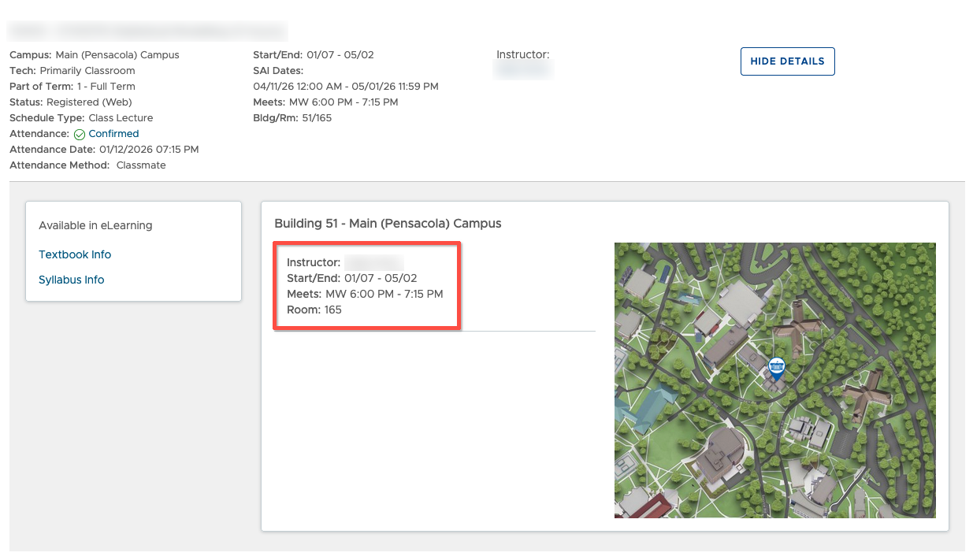Click the green Confirmed attendance checkmark icon
Viewport: 973px width, 560px height.
point(79,135)
